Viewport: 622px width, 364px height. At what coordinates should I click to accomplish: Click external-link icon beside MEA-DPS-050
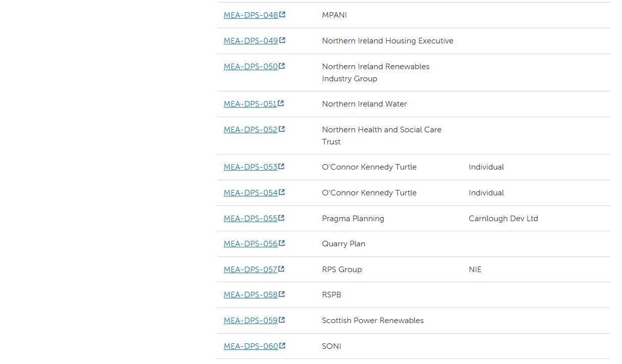pos(282,66)
